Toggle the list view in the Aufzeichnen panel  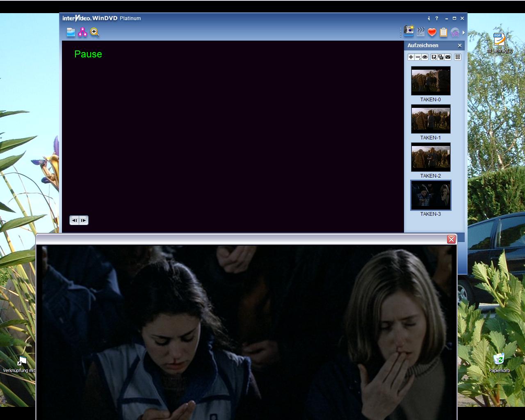click(x=458, y=57)
